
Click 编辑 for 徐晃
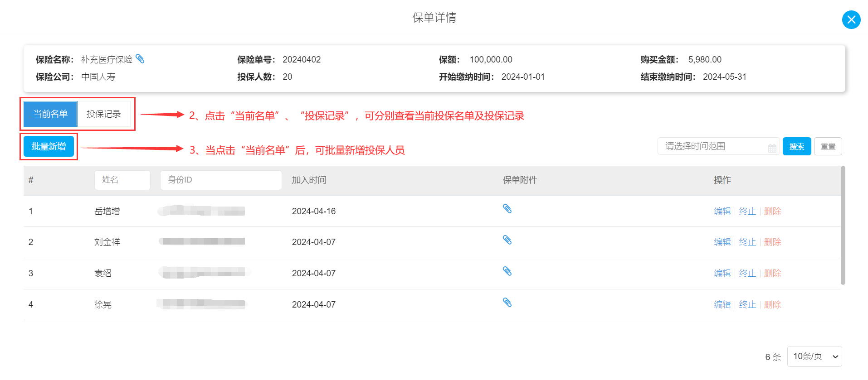[722, 304]
